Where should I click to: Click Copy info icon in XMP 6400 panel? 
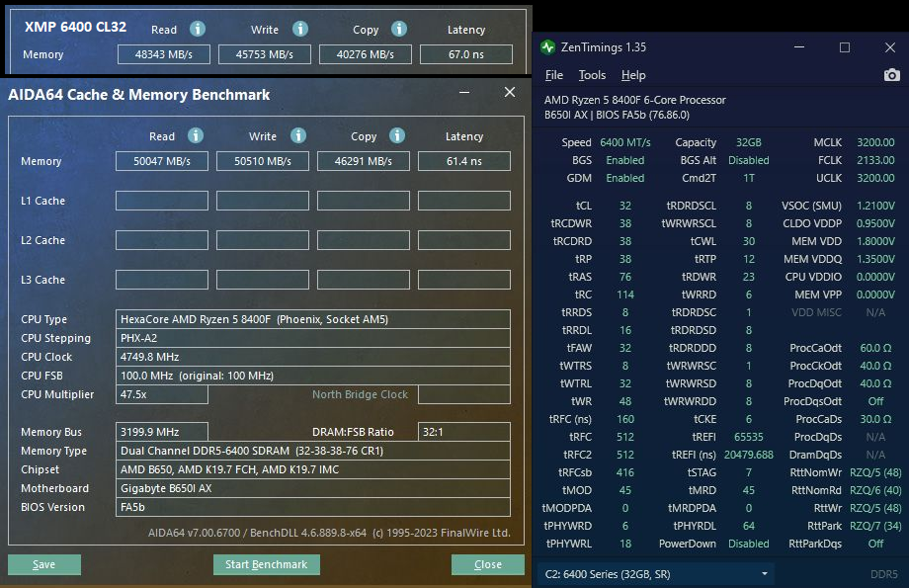coord(399,30)
